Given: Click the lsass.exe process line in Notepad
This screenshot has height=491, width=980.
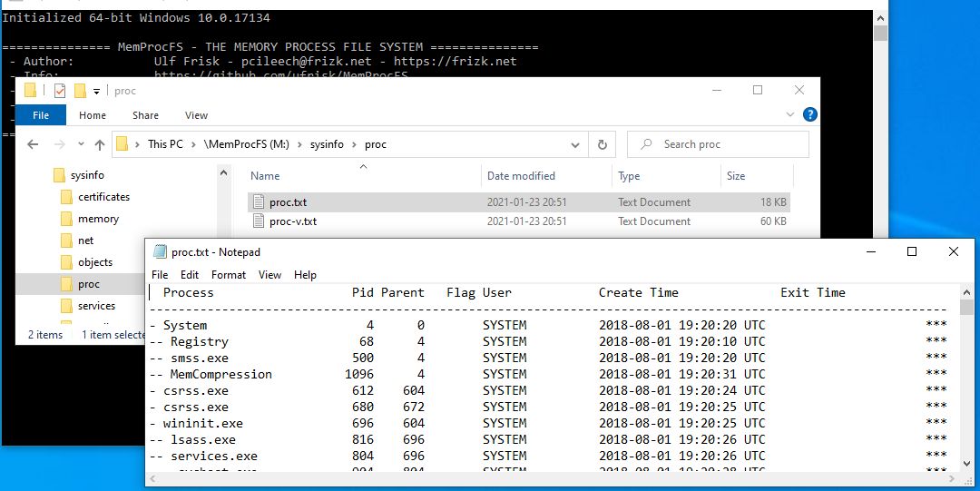Looking at the screenshot, I should point(548,439).
